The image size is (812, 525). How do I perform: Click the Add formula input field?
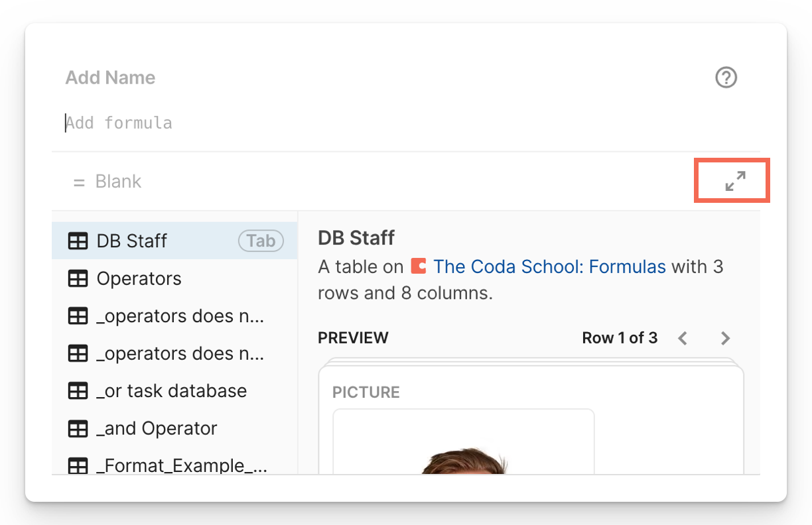(265, 123)
